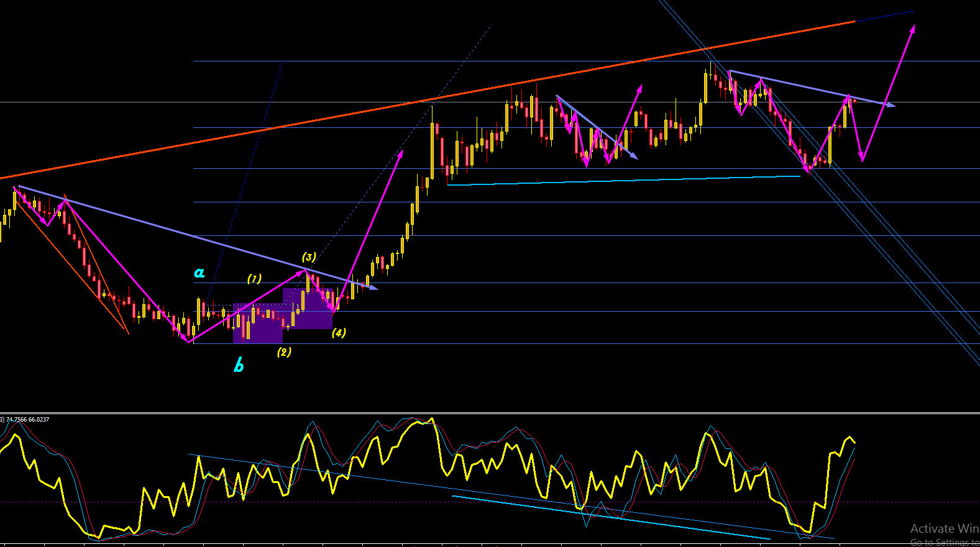
Task: Select the cyan horizontal support line on price chart
Action: 624,181
